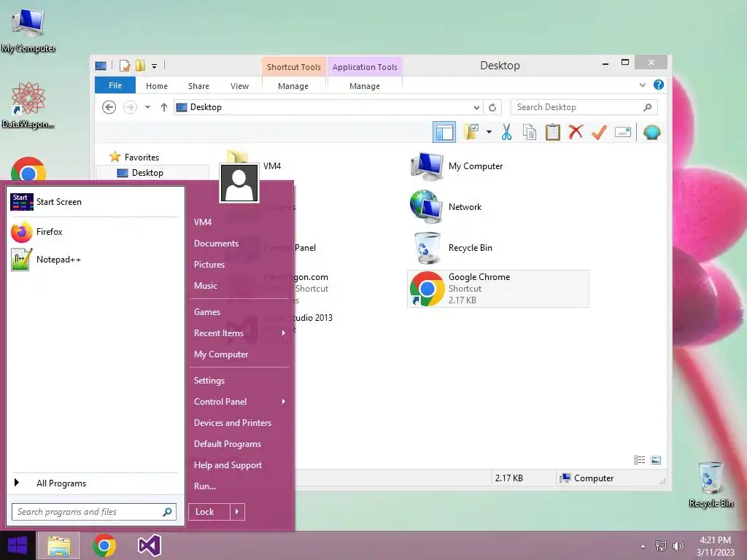This screenshot has height=560, width=747.
Task: Click the orange checkmark Properties icon
Action: coord(599,132)
